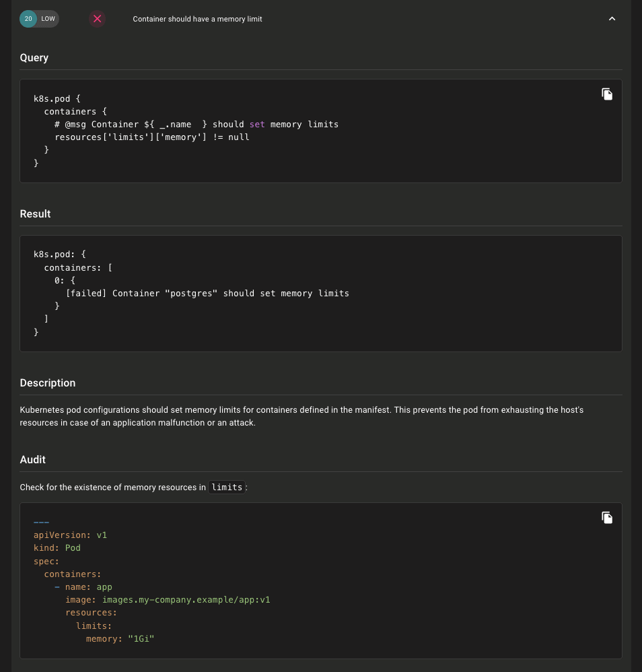Click the score 20 badge
This screenshot has height=672, width=642.
pos(28,19)
